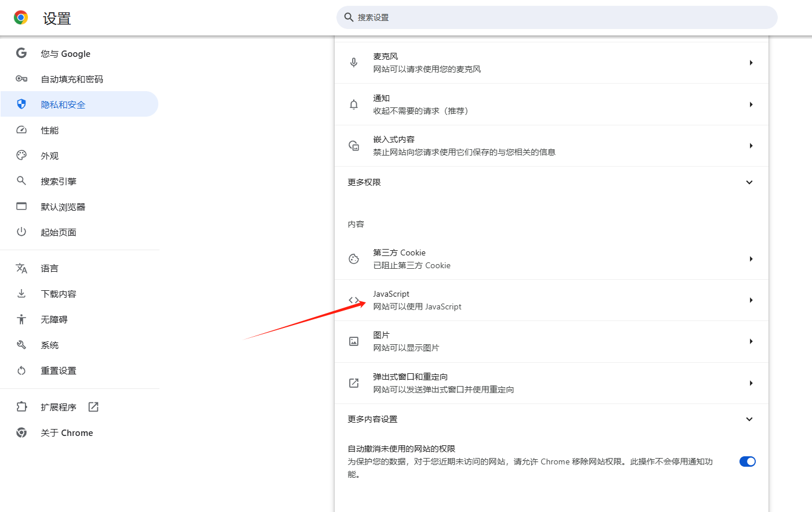Select 下载内容 in the sidebar
This screenshot has height=512, width=812.
tap(79, 294)
